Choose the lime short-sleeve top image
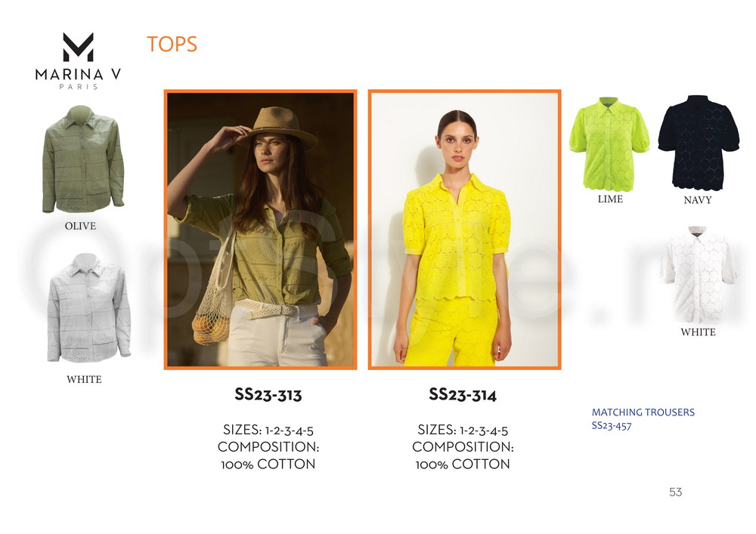 pos(609,144)
